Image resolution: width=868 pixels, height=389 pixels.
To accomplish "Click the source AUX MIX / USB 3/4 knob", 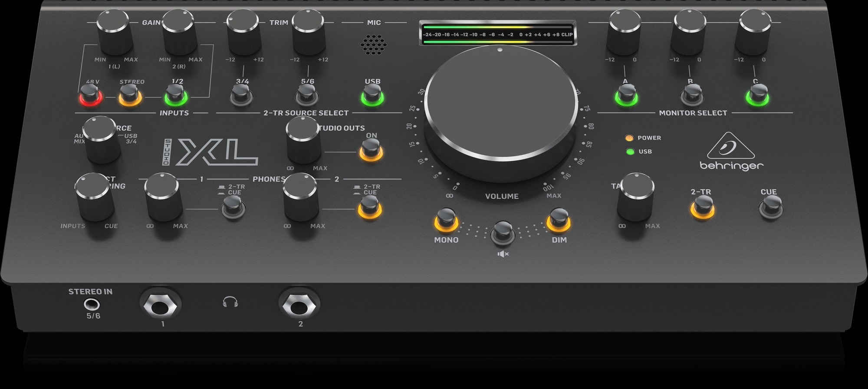I will click(102, 140).
